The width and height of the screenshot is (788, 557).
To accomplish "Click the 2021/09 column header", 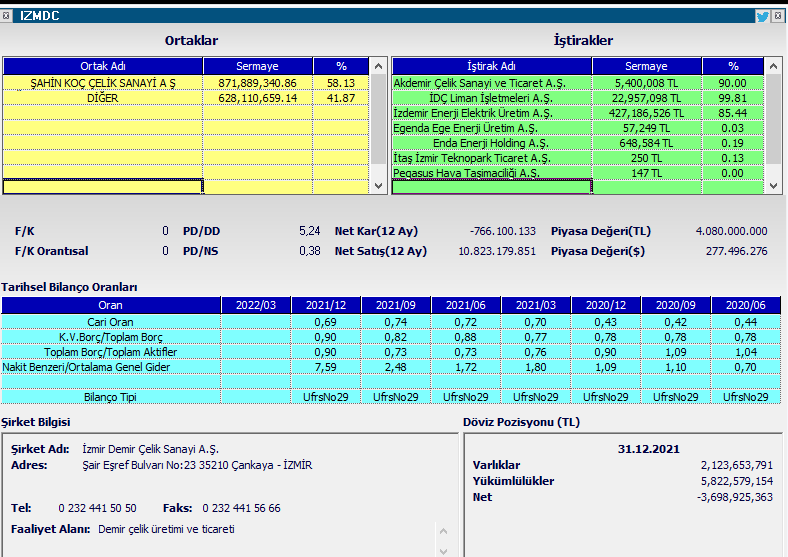I will [x=396, y=305].
